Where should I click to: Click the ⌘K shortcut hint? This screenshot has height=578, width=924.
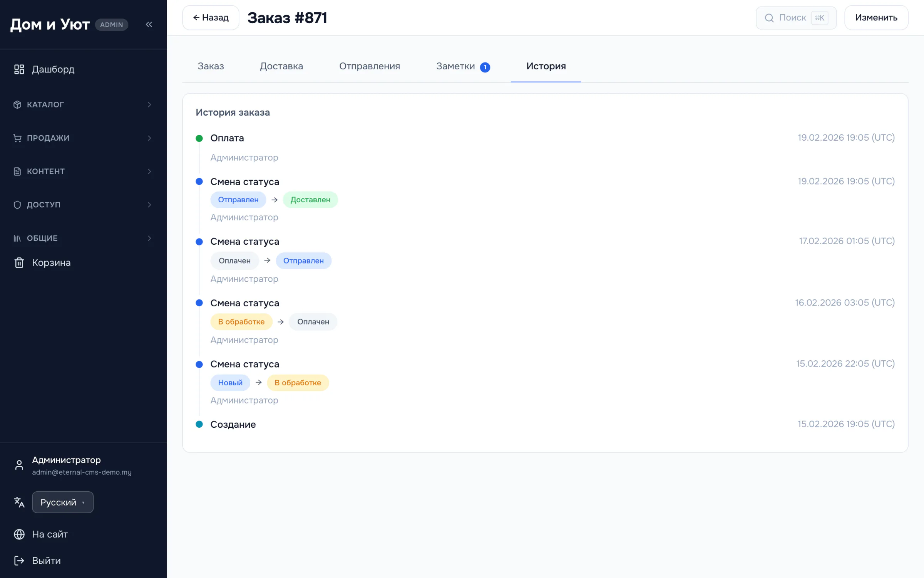(x=820, y=18)
